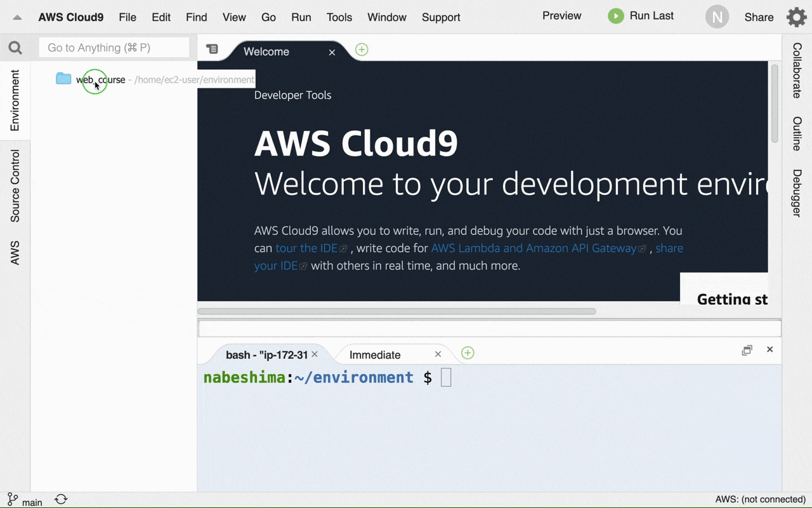Open the Find menu
This screenshot has height=508, width=812.
click(197, 17)
